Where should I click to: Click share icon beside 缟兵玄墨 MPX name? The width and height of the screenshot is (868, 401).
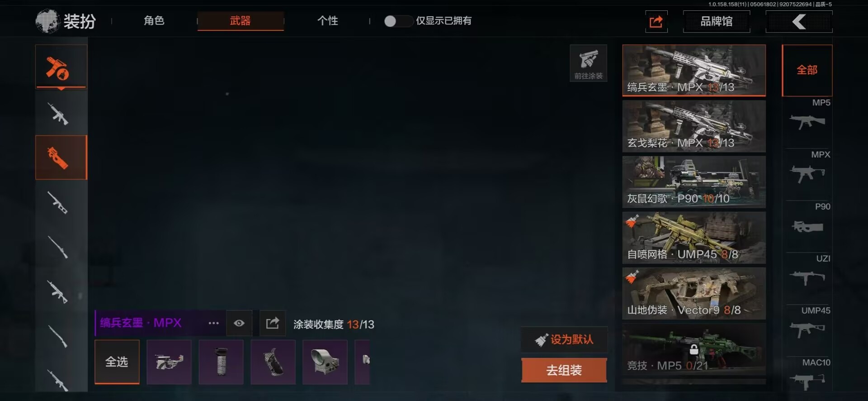click(x=273, y=323)
